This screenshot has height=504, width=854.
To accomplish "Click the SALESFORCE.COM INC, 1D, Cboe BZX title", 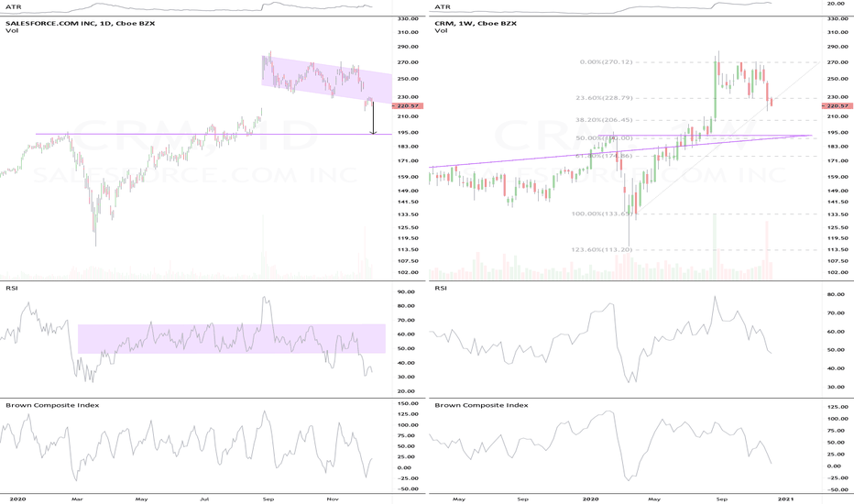I will click(x=80, y=24).
